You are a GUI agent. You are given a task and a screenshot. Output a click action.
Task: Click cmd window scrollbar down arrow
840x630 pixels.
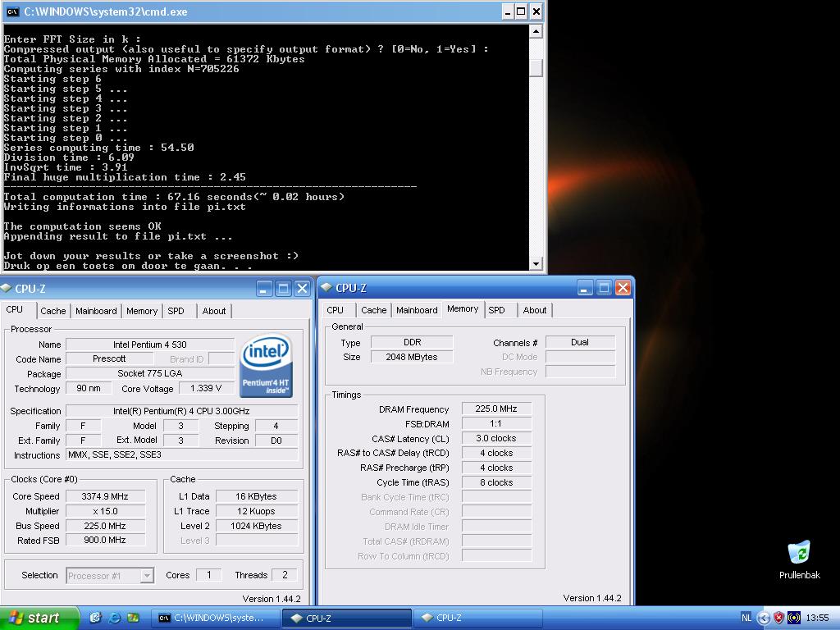536,263
